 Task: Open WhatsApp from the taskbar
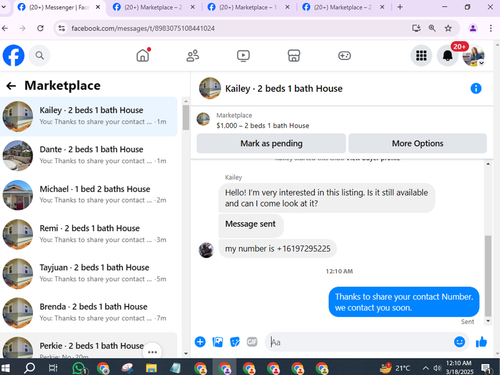point(79,368)
